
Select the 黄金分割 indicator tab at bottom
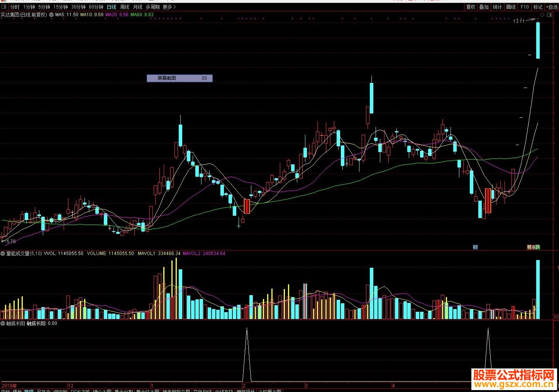pos(124,391)
